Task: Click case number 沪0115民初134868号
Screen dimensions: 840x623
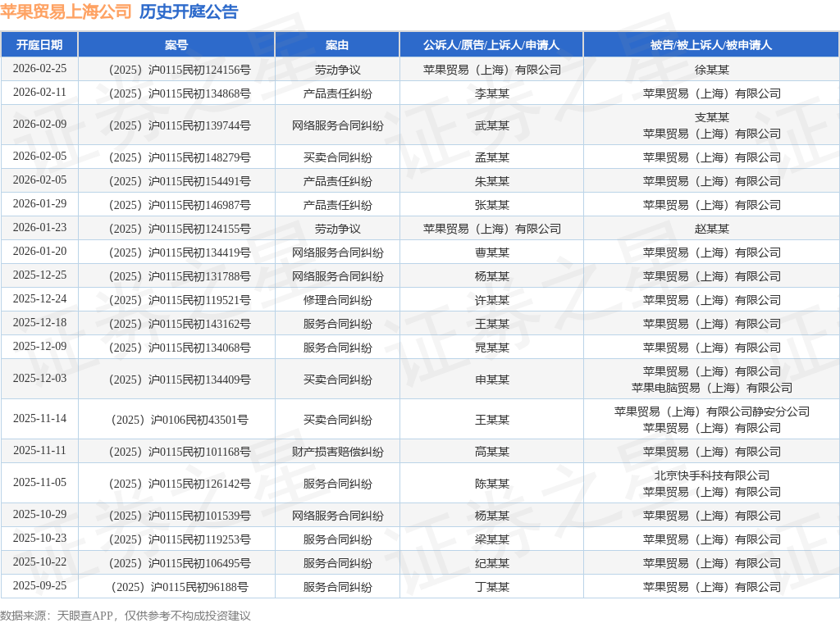Action: [180, 93]
